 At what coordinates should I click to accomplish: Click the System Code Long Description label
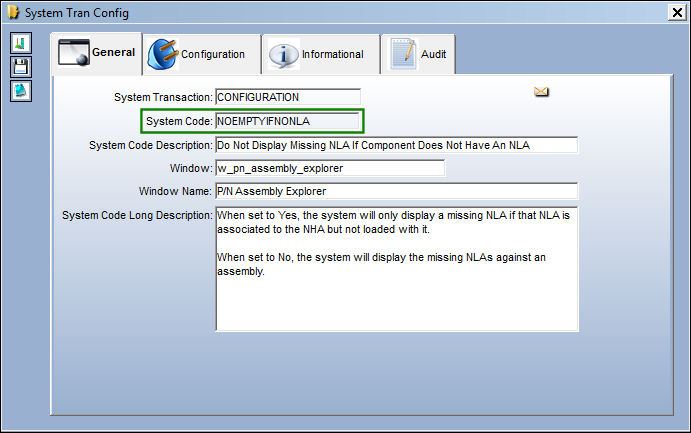point(137,215)
